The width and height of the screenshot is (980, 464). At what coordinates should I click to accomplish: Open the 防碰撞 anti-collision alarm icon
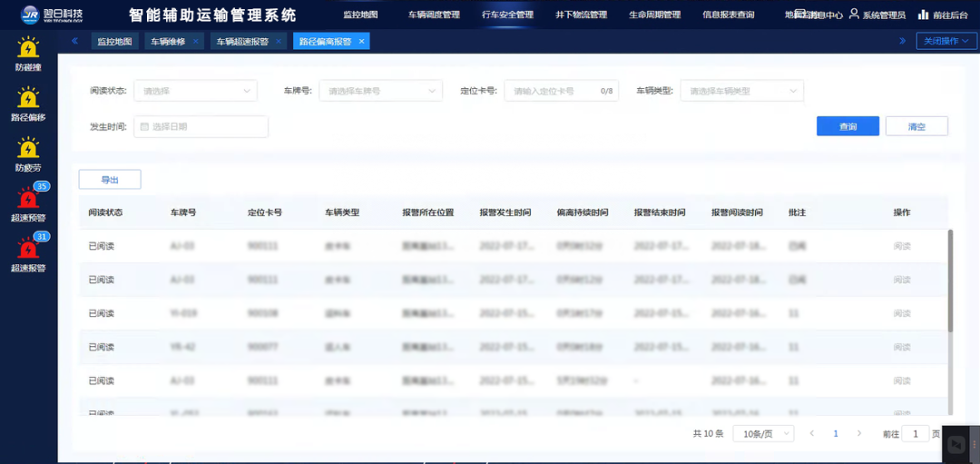point(28,47)
